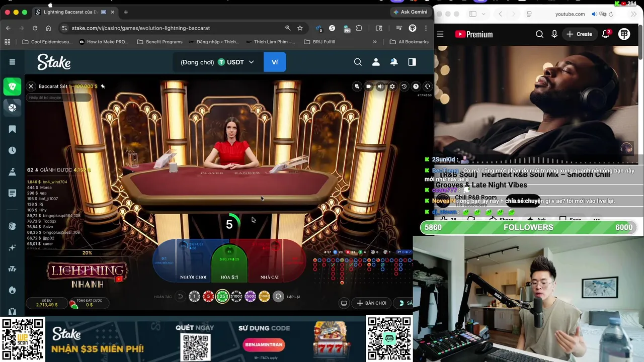Click the rounded view toggle beside Bàn Chơi
This screenshot has width=644, height=362.
344,303
